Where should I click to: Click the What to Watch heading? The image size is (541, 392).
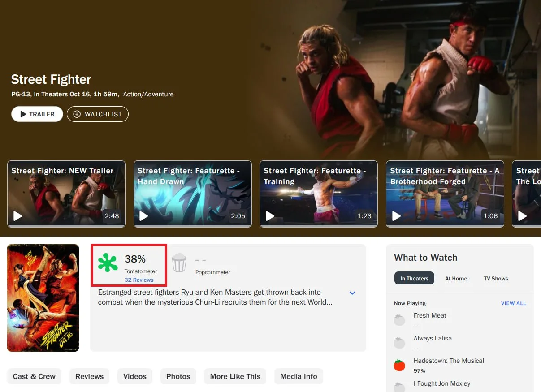coord(425,258)
